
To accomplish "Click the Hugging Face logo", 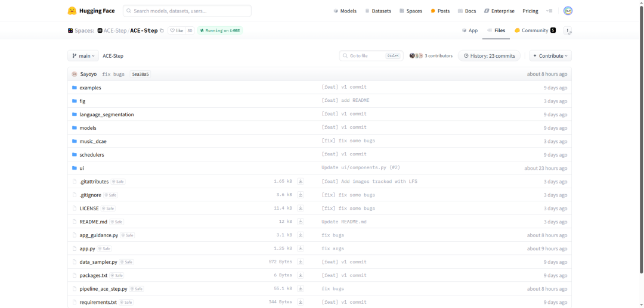I will (x=91, y=11).
